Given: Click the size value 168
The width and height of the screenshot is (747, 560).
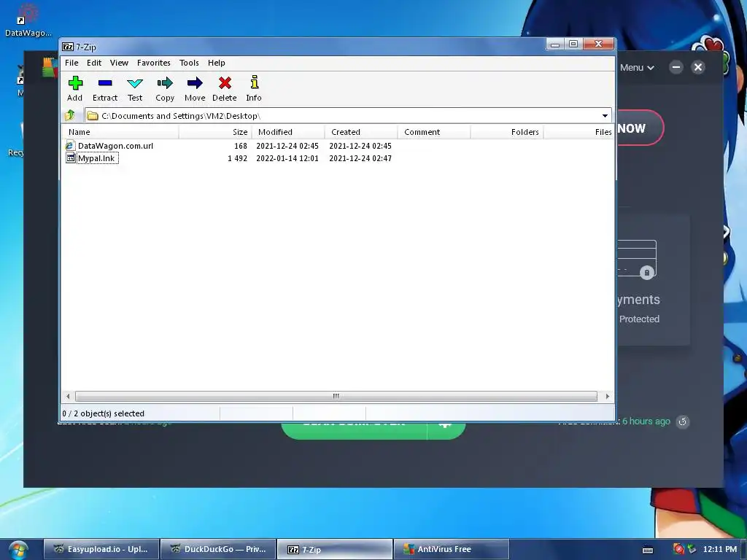Looking at the screenshot, I should point(241,146).
